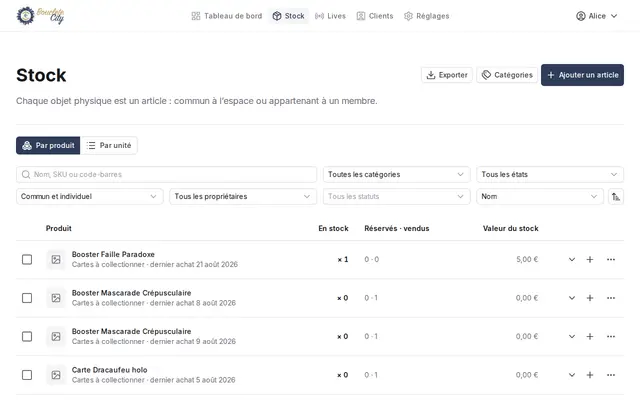
Task: Click image placeholder of booster bought 9 août
Action: tap(56, 337)
